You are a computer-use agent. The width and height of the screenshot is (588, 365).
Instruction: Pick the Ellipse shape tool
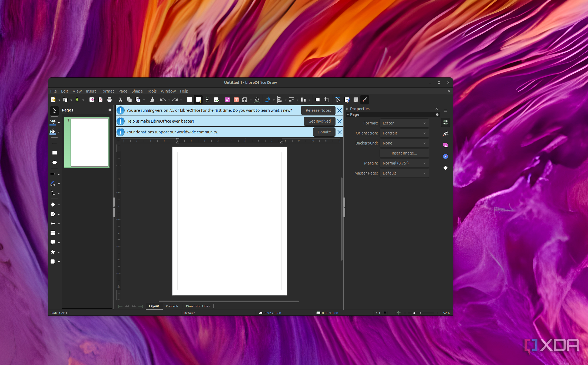point(54,162)
